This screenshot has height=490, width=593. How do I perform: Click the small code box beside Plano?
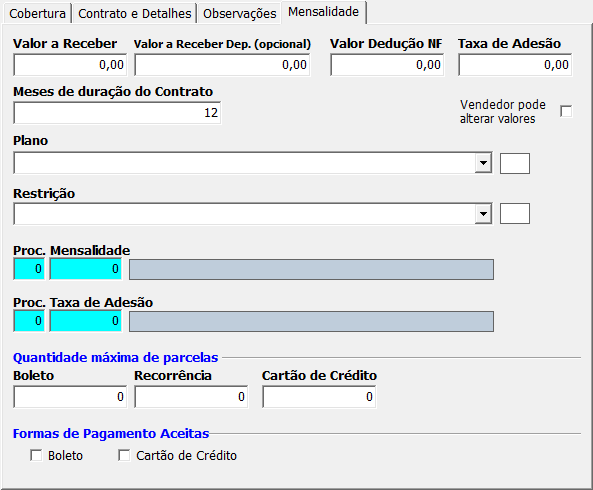point(515,163)
